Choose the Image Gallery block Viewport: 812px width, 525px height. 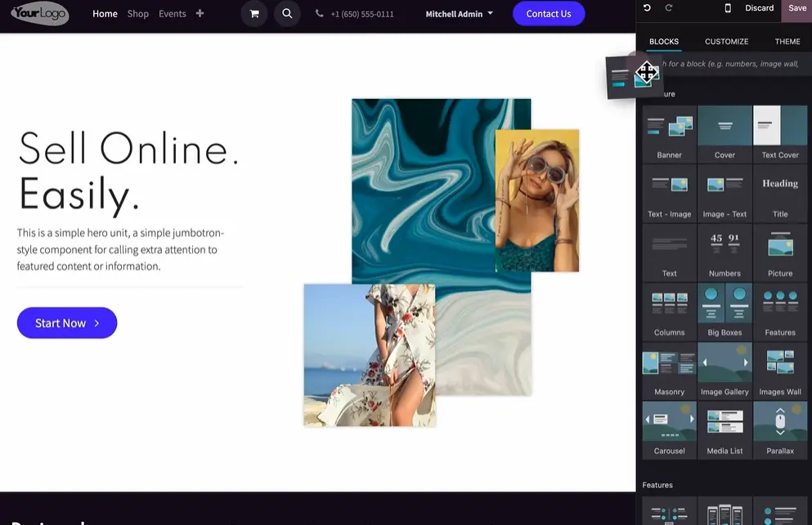pos(725,369)
